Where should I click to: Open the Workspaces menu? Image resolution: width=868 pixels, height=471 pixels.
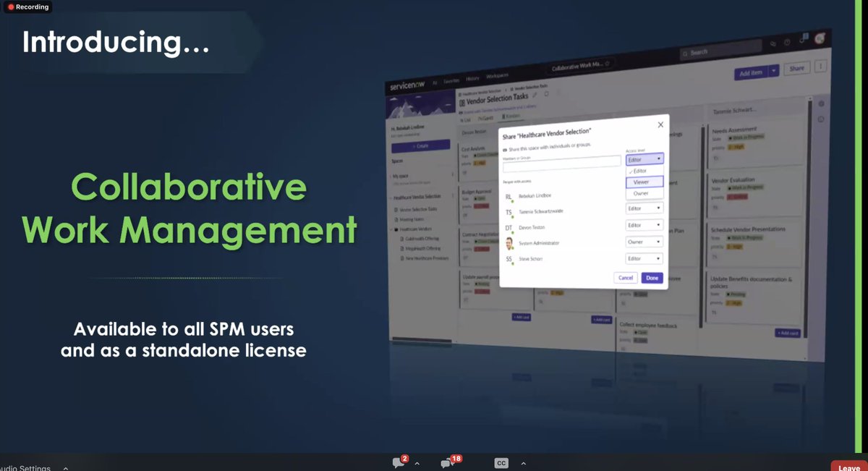(497, 76)
